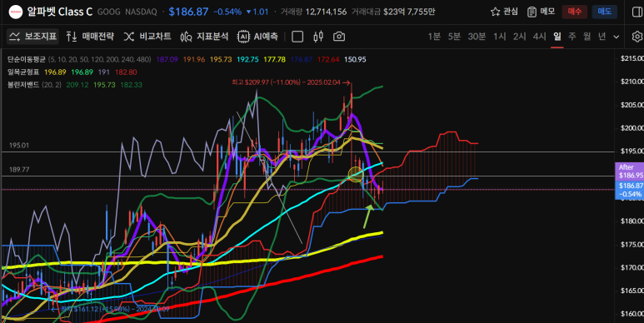The height and width of the screenshot is (323, 644).
Task: Click the yellow 177.78 moving average value
Action: pos(275,59)
